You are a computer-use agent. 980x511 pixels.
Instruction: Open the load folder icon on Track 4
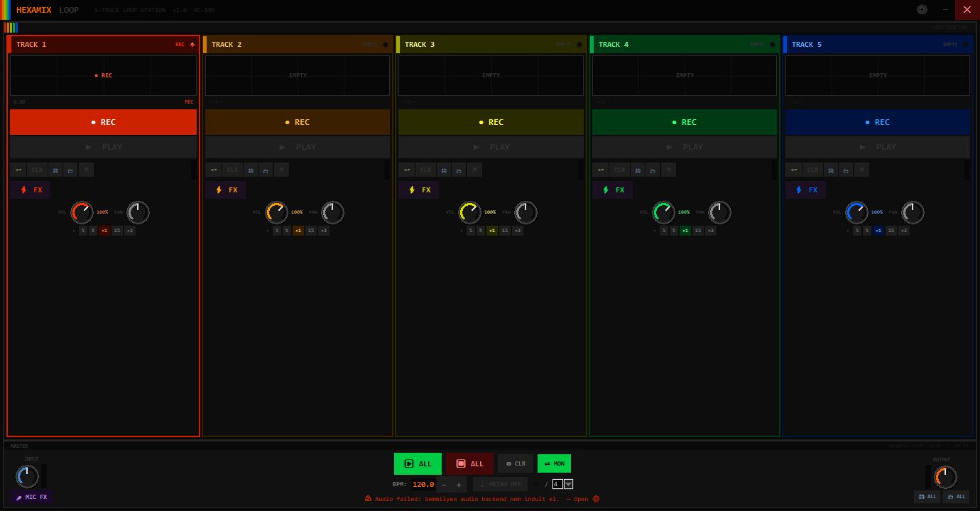click(x=652, y=170)
